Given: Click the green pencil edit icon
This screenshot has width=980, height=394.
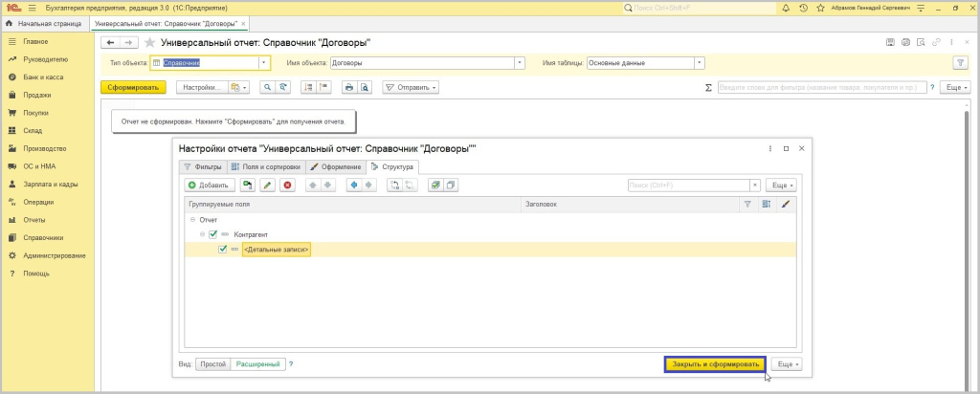Looking at the screenshot, I should (268, 185).
